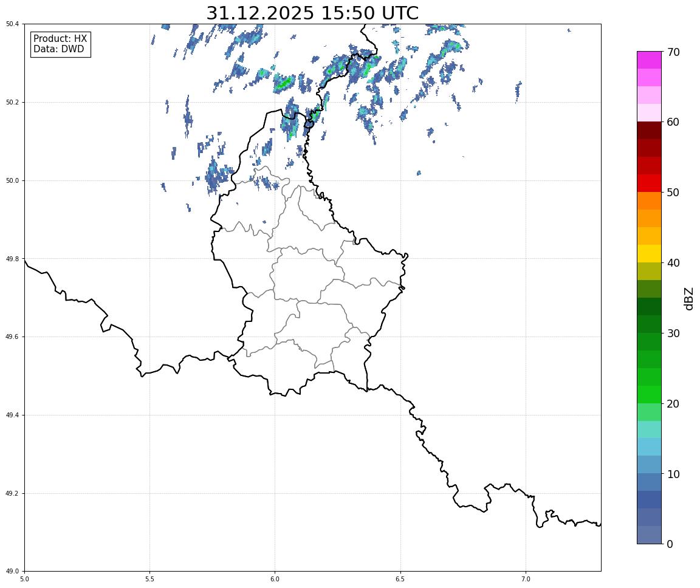Click the bright green colorbar segment above 20
Image resolution: width=700 pixels, height=588 pixels.
tap(649, 394)
